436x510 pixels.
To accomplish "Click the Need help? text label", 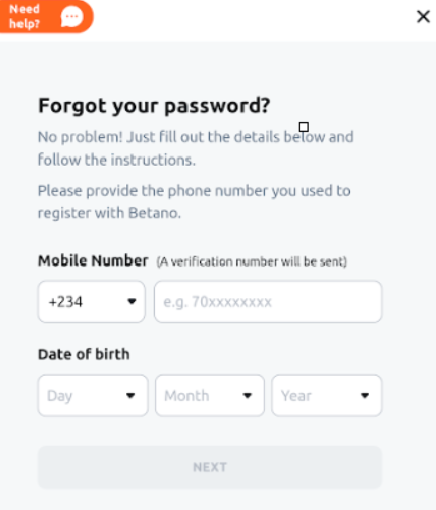I will (24, 16).
